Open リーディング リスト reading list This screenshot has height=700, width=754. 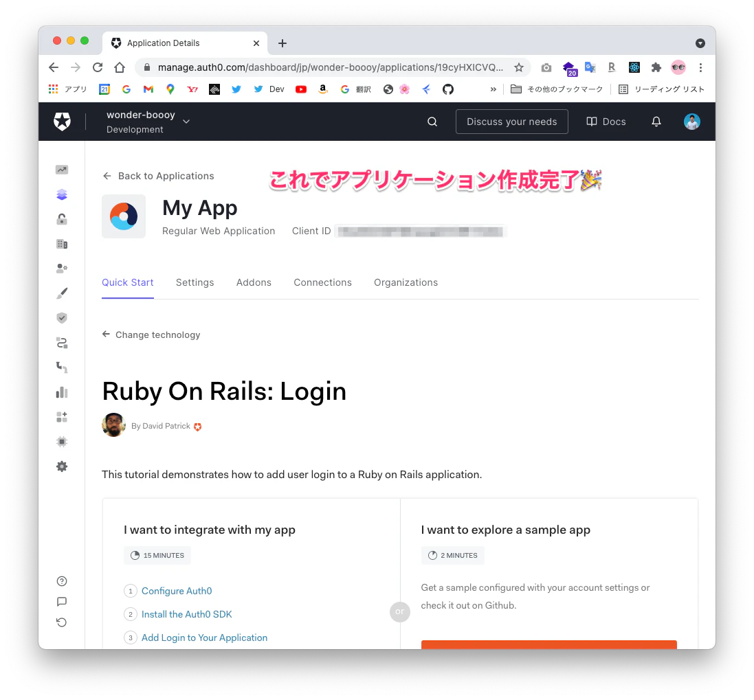tap(662, 89)
